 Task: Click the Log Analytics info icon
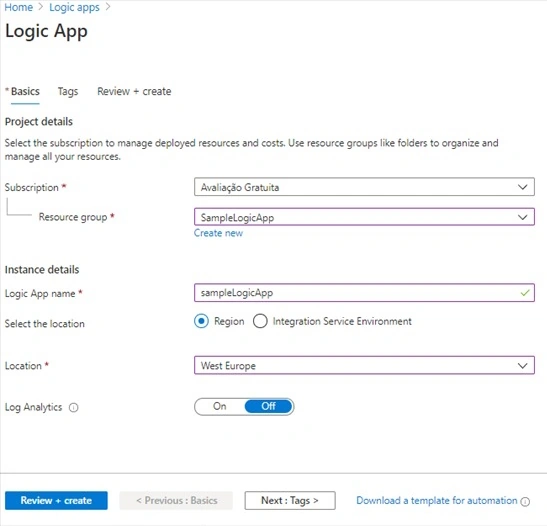point(74,407)
